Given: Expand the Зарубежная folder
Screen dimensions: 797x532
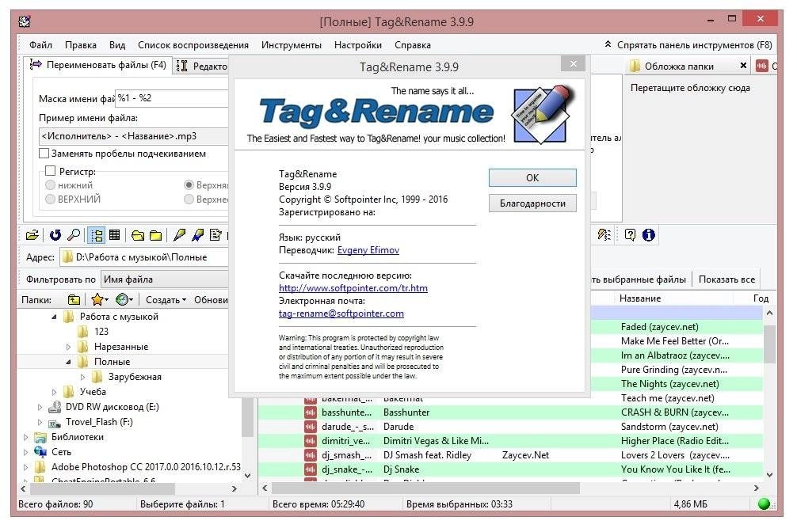Looking at the screenshot, I should pyautogui.click(x=82, y=377).
